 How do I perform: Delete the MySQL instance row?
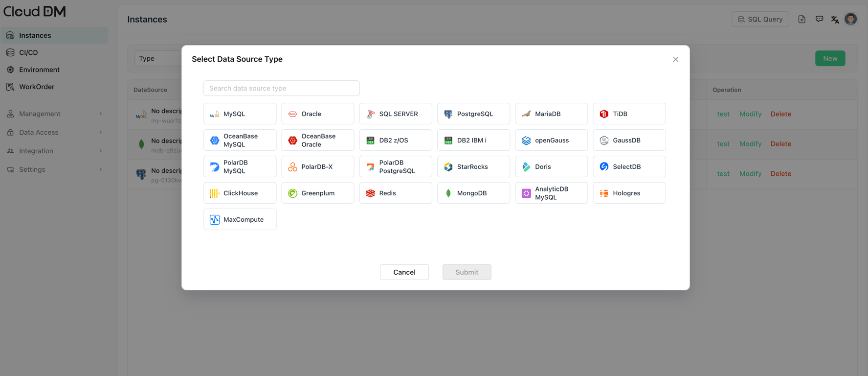pyautogui.click(x=781, y=114)
